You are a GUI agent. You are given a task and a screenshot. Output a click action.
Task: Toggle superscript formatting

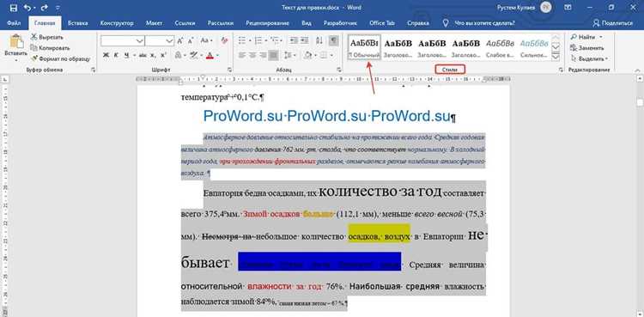tap(163, 55)
